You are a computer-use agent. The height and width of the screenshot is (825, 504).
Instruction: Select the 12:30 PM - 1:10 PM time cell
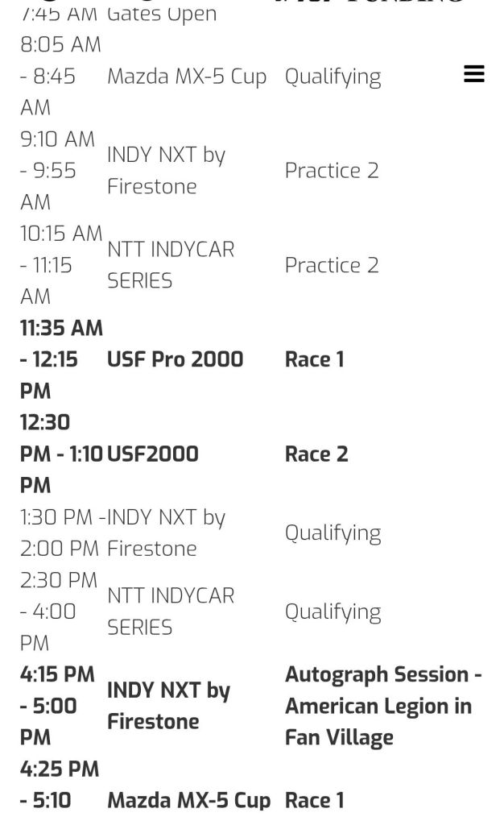coord(60,454)
